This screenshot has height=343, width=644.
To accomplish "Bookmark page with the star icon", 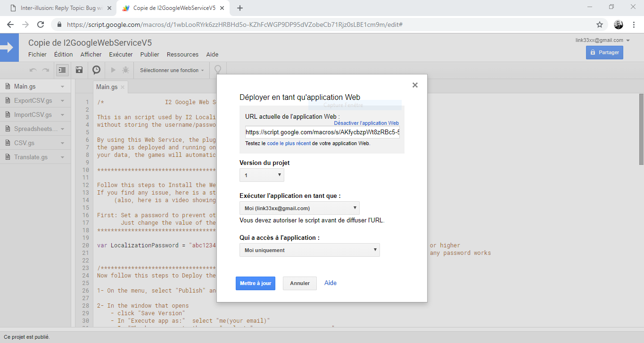I will 600,24.
